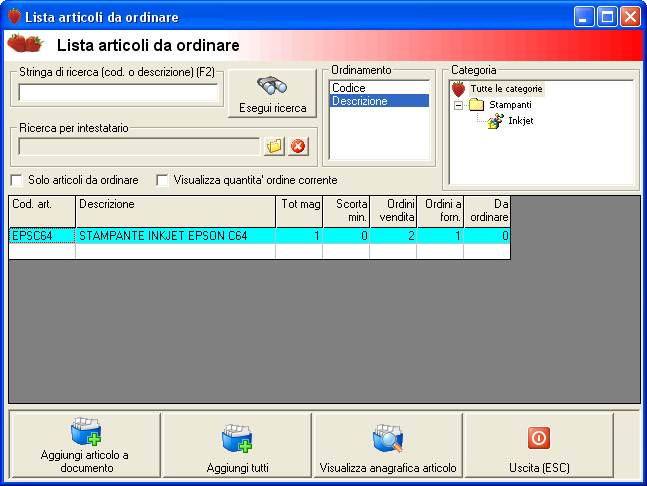The height and width of the screenshot is (486, 647).
Task: Click the Scorta min. column header
Action: tap(346, 212)
